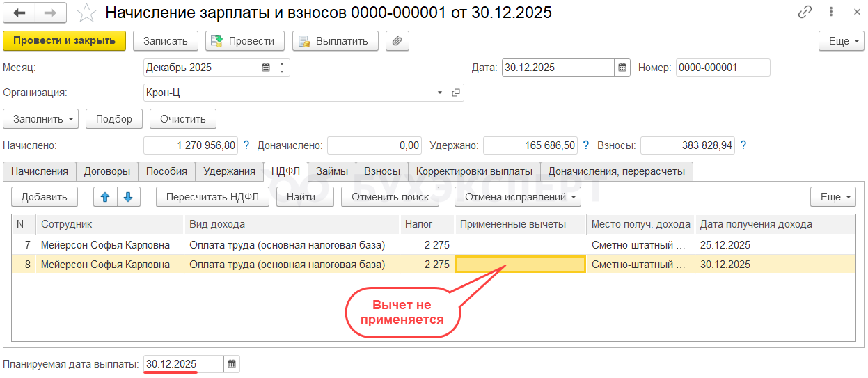Sort by the Сотрудник column header

[x=110, y=224]
